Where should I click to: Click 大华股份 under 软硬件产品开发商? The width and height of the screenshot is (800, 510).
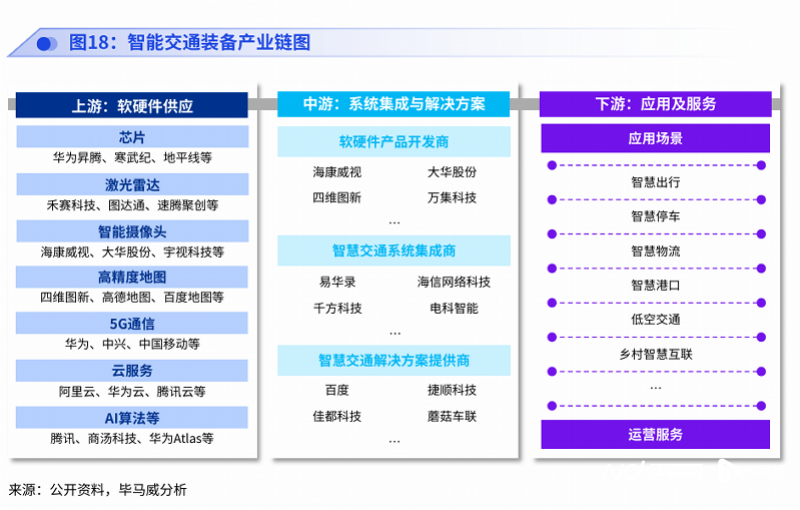[452, 172]
